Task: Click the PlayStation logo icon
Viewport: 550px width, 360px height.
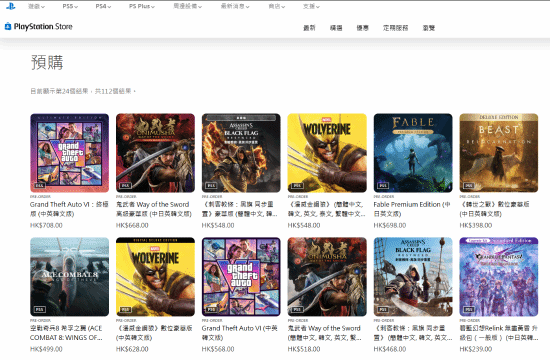Action: (11, 6)
